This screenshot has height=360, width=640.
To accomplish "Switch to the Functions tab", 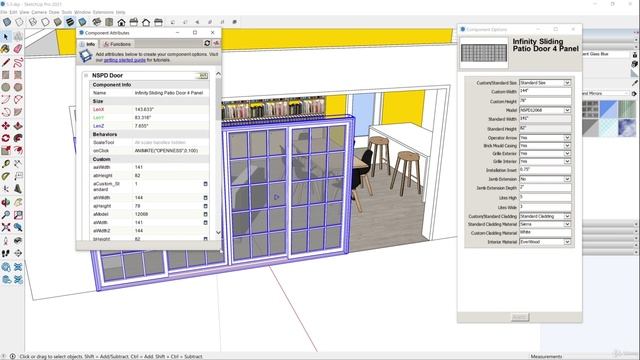I will [x=117, y=44].
